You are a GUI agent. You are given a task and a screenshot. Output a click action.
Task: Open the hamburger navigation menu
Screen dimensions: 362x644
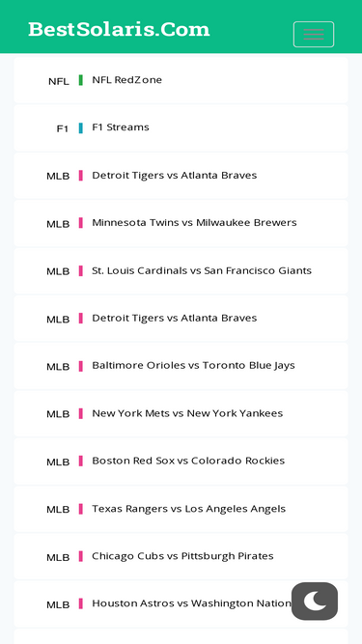pyautogui.click(x=314, y=34)
